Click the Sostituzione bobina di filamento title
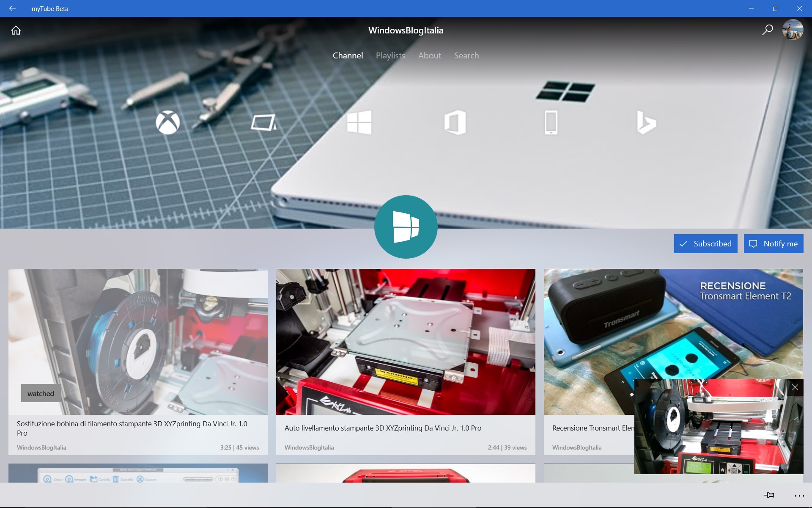 coord(132,428)
